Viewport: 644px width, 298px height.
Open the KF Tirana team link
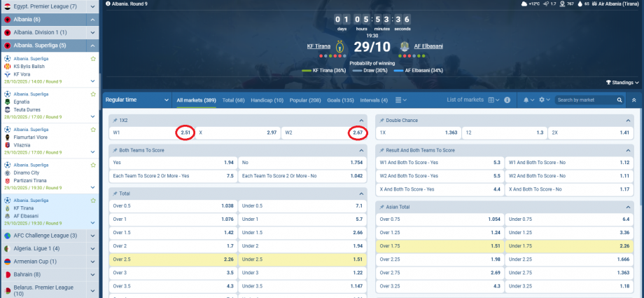point(317,46)
